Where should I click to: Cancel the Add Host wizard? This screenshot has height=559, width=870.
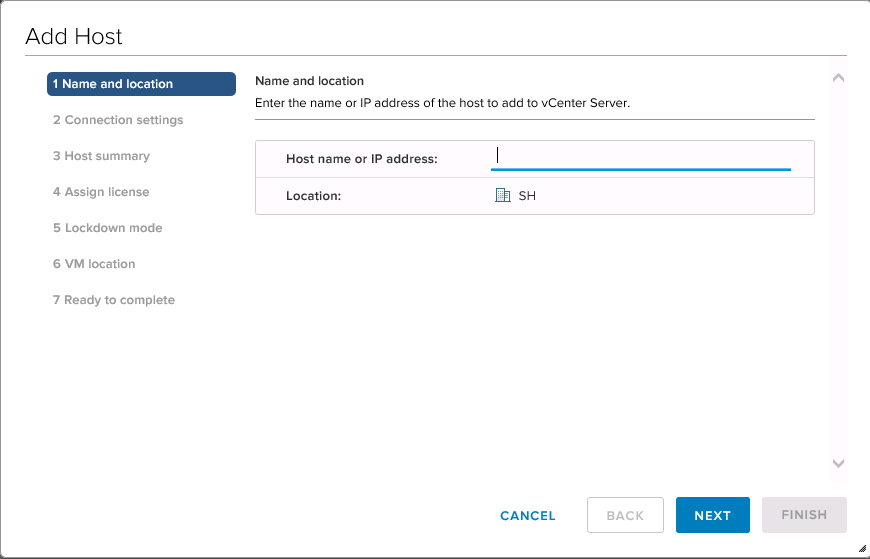528,516
